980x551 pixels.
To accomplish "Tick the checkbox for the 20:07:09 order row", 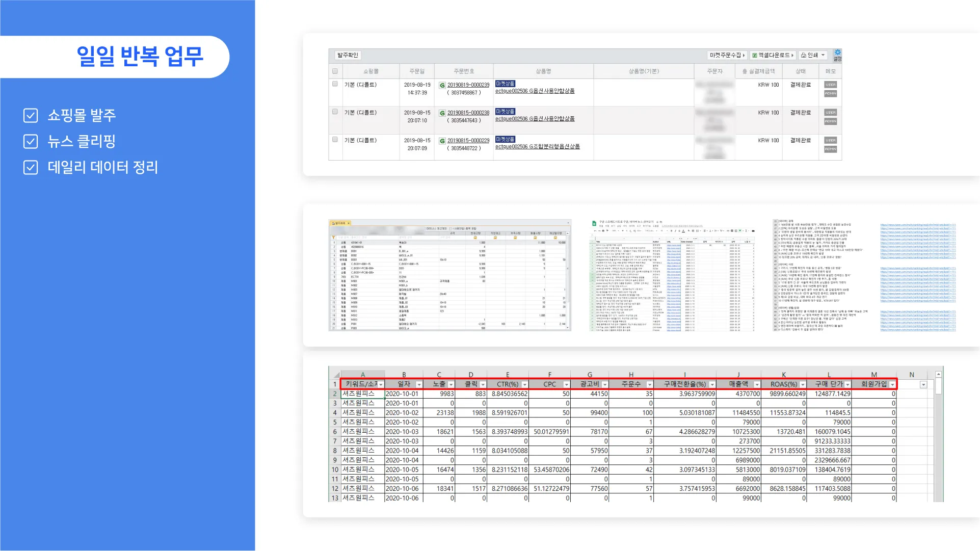I will click(x=335, y=139).
